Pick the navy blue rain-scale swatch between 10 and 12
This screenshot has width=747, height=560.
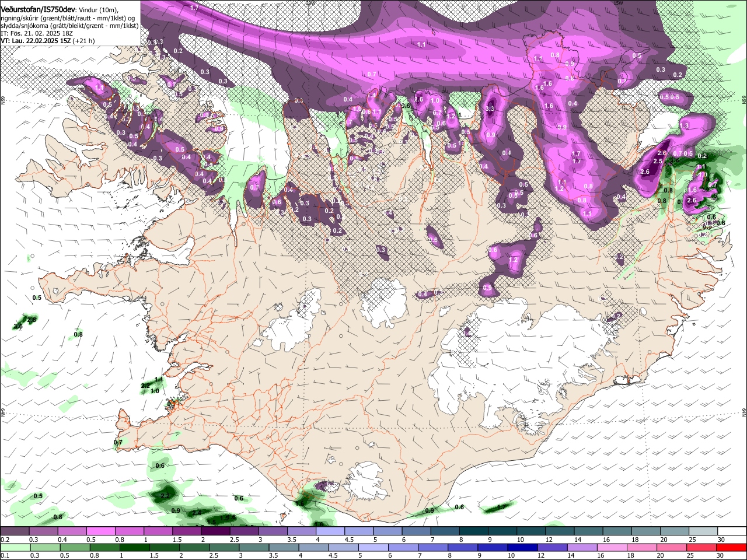[522, 548]
